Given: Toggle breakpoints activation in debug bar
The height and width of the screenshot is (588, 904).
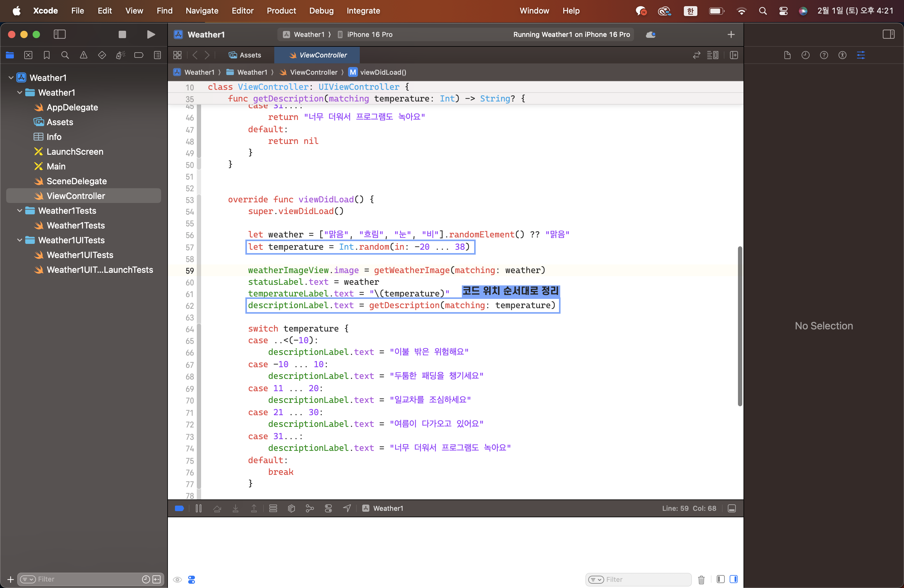Looking at the screenshot, I should click(x=179, y=508).
